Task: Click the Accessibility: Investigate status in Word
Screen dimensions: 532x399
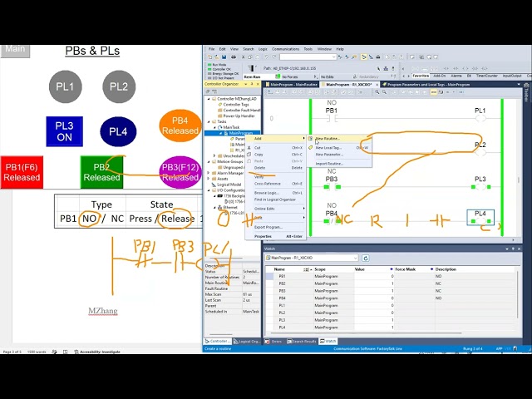Action: point(97,352)
